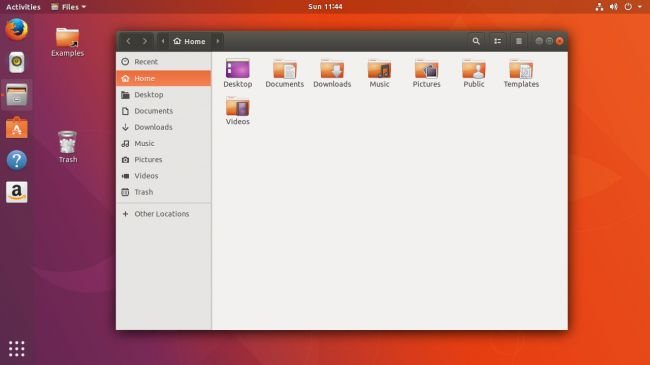Go back with the left arrow button

pyautogui.click(x=129, y=41)
